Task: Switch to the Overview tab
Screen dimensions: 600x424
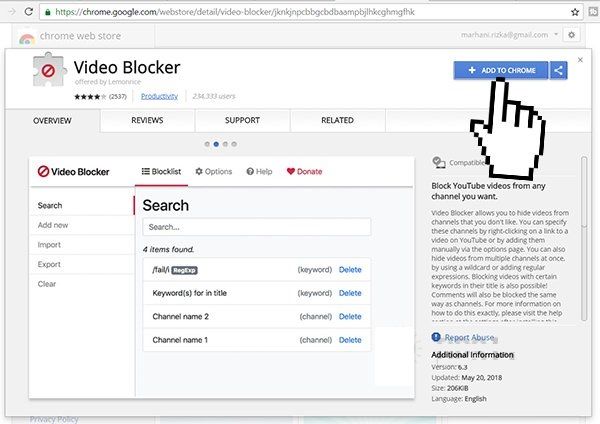Action: pyautogui.click(x=52, y=121)
